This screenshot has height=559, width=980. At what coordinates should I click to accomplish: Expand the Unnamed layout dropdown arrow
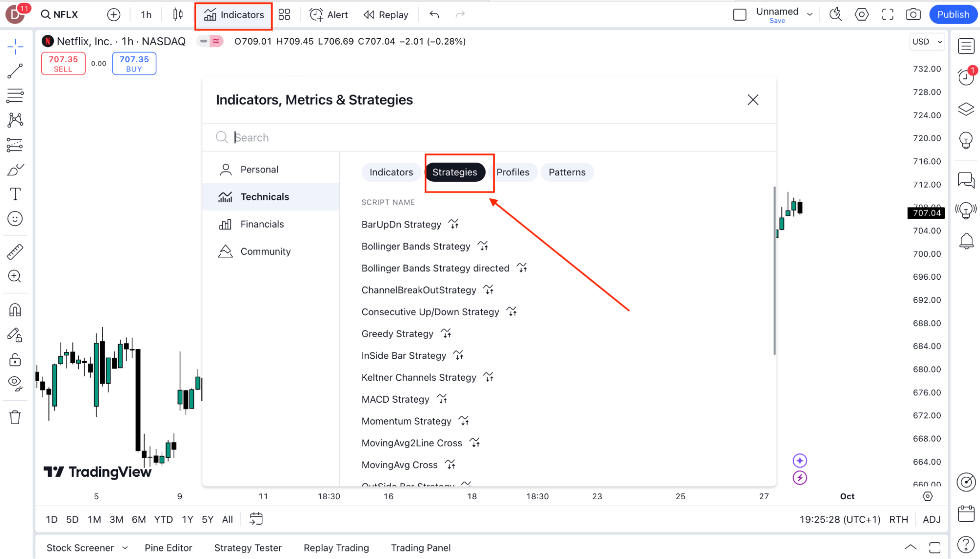(x=810, y=15)
